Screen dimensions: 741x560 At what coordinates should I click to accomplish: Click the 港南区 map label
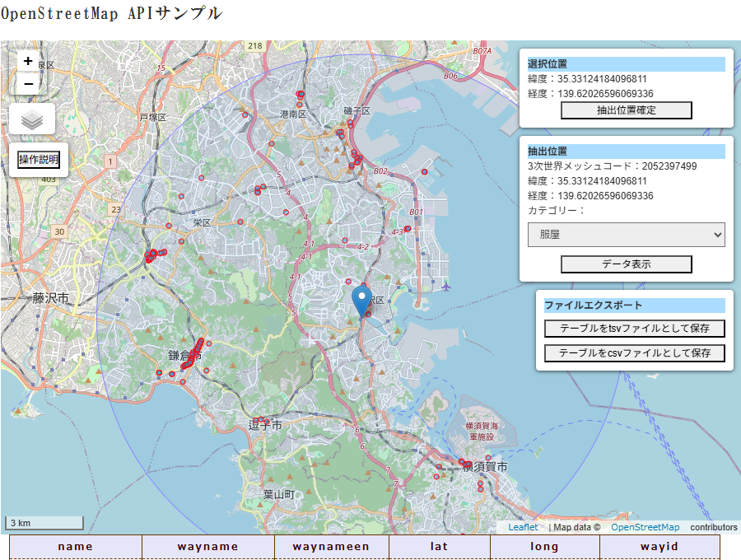pyautogui.click(x=293, y=114)
